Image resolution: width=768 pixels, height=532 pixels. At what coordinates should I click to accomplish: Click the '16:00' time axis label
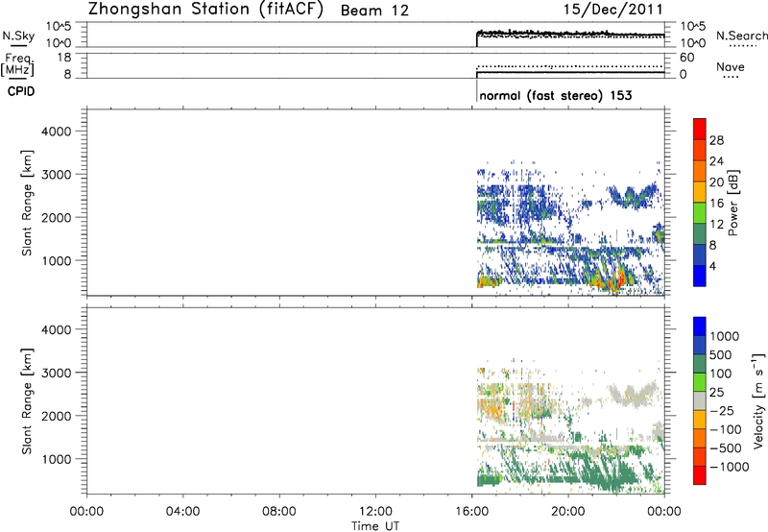click(471, 512)
